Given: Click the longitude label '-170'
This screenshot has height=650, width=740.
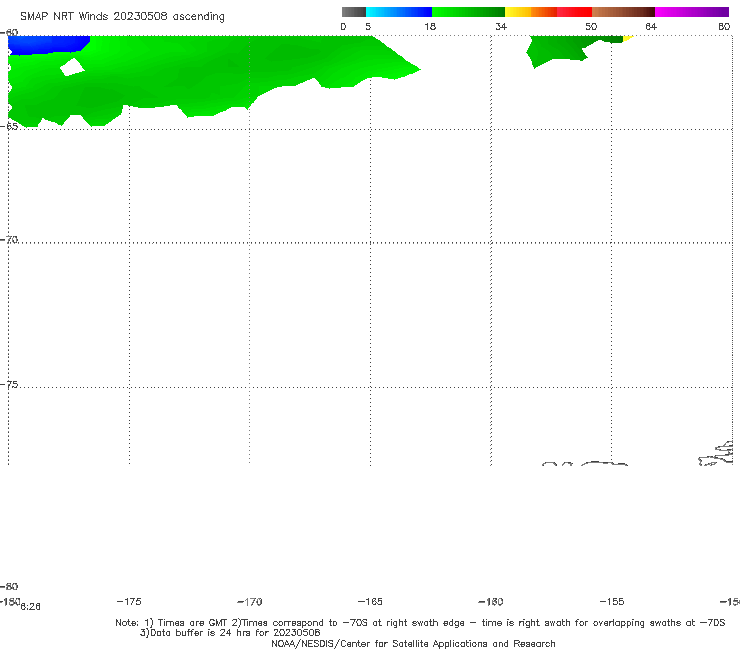Looking at the screenshot, I should 250,601.
